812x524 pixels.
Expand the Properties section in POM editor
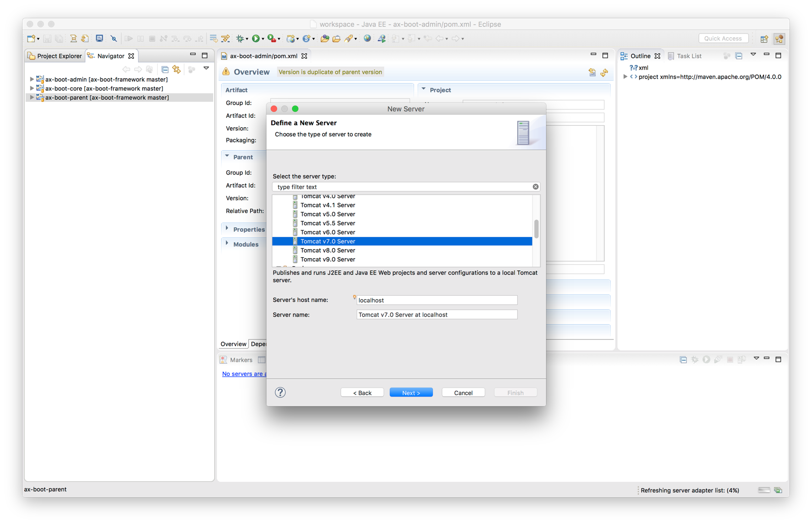click(227, 229)
